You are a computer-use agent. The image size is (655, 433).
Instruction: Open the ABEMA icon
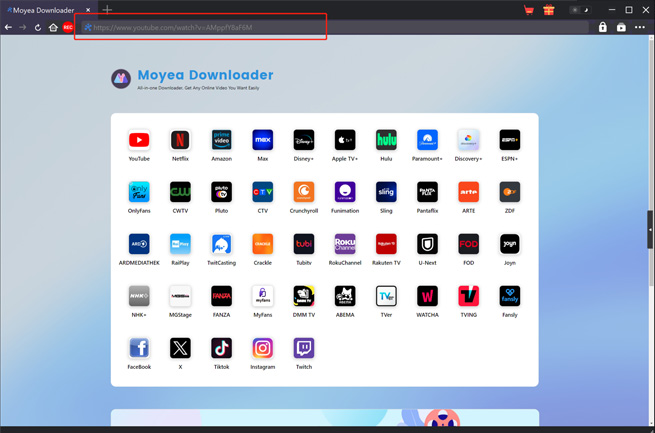(x=345, y=296)
